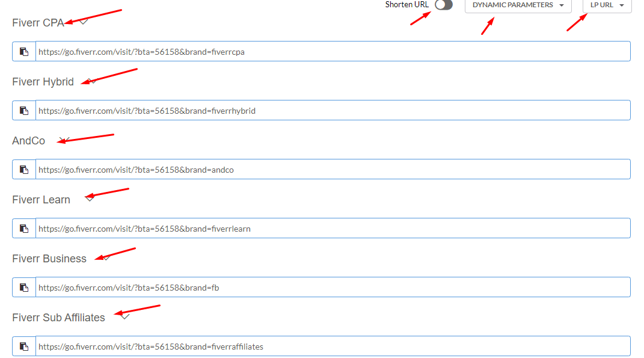The width and height of the screenshot is (644, 358).
Task: Click the Shorten URL label
Action: [406, 5]
